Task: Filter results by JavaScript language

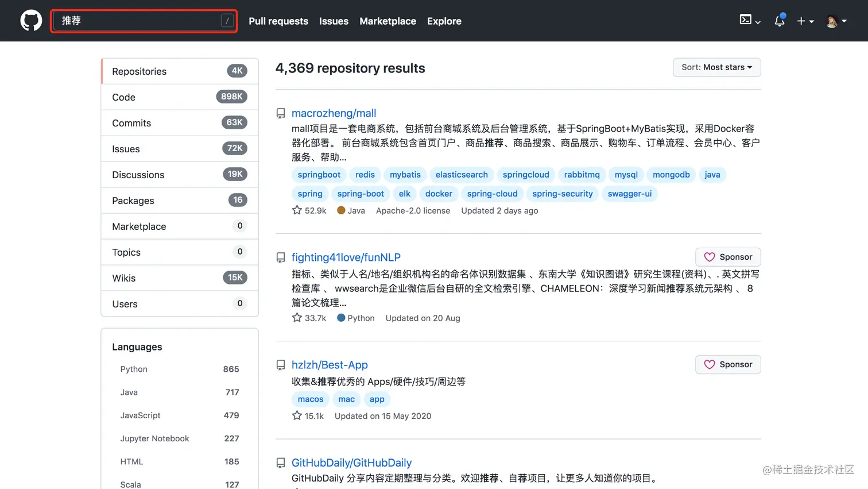Action: click(180, 415)
